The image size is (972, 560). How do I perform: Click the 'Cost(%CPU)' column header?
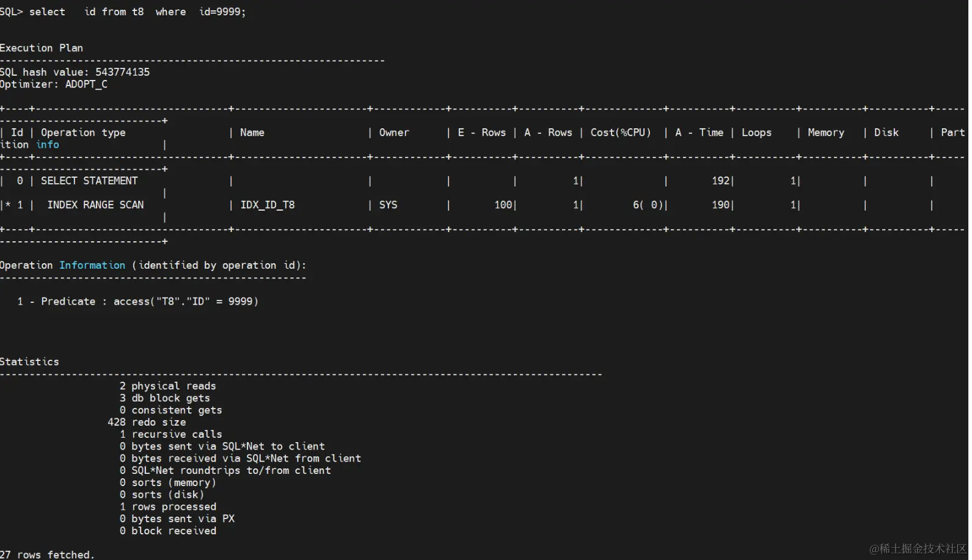click(621, 133)
